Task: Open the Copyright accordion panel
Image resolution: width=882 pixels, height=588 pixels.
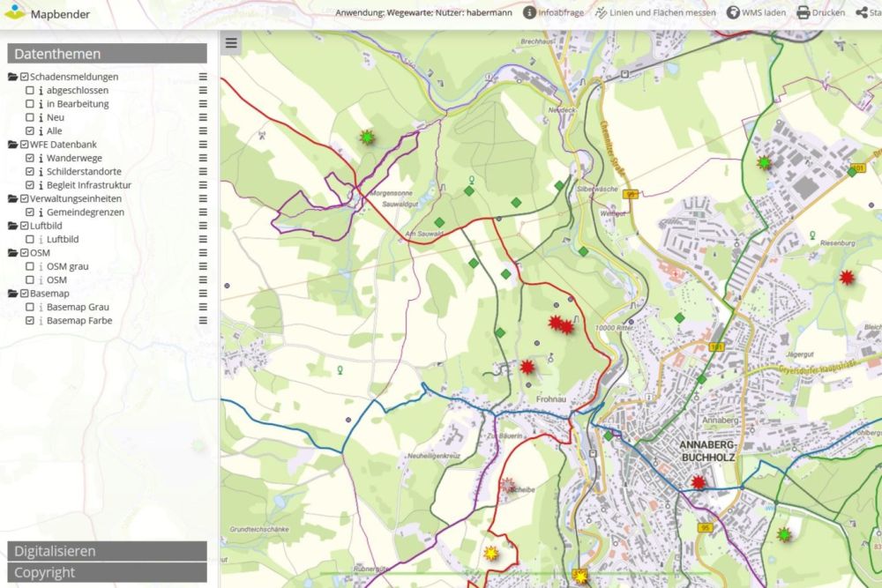Action: (x=107, y=572)
